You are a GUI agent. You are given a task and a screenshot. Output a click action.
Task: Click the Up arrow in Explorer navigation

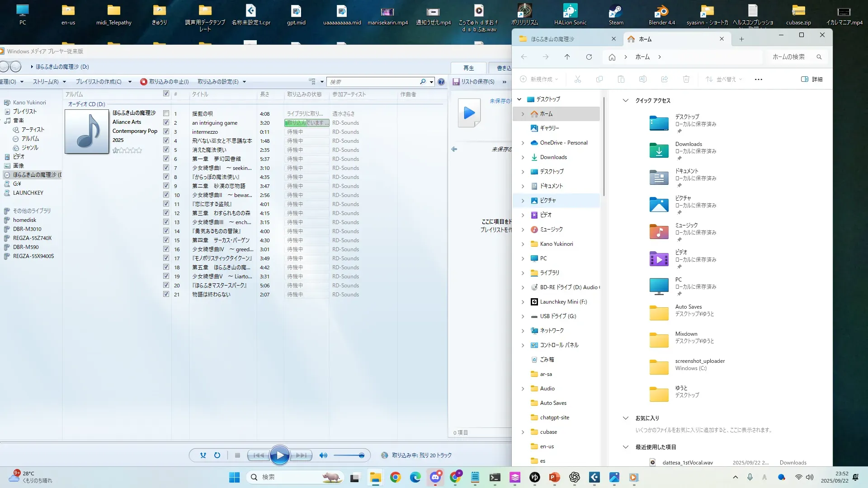pyautogui.click(x=567, y=57)
